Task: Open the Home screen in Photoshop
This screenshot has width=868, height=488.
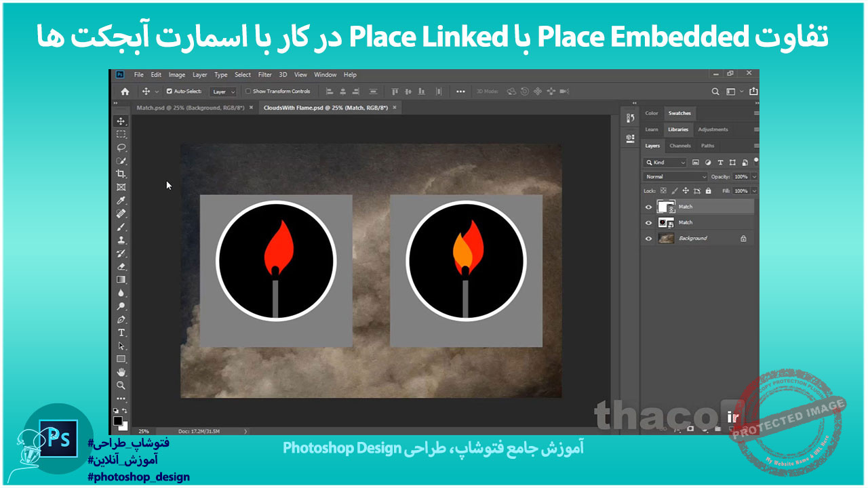Action: [x=123, y=91]
